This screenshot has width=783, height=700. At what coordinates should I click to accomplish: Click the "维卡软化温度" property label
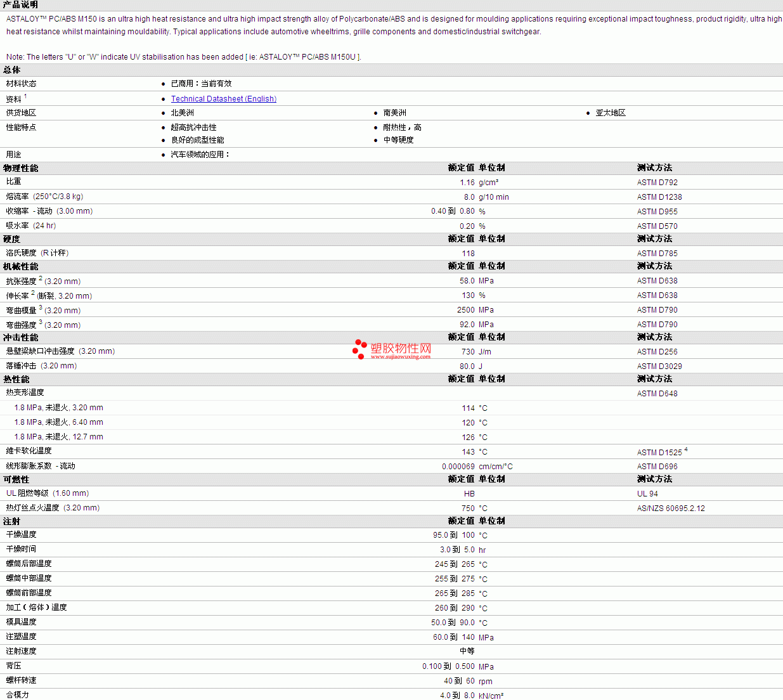point(29,451)
